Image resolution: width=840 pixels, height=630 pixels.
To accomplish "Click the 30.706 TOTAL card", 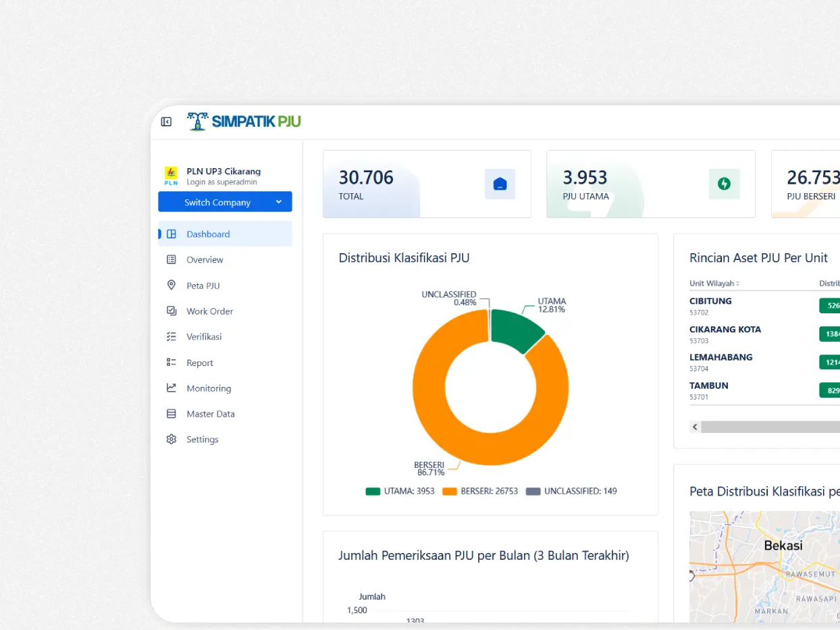I will [x=427, y=184].
